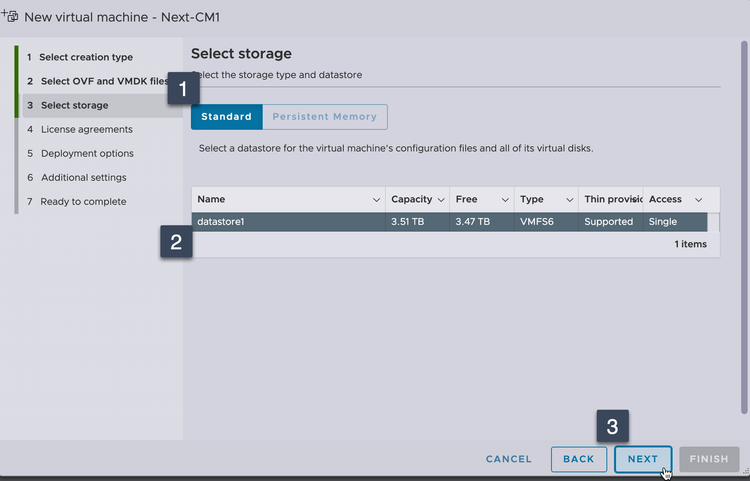
Task: Click the Back button
Action: 578,459
